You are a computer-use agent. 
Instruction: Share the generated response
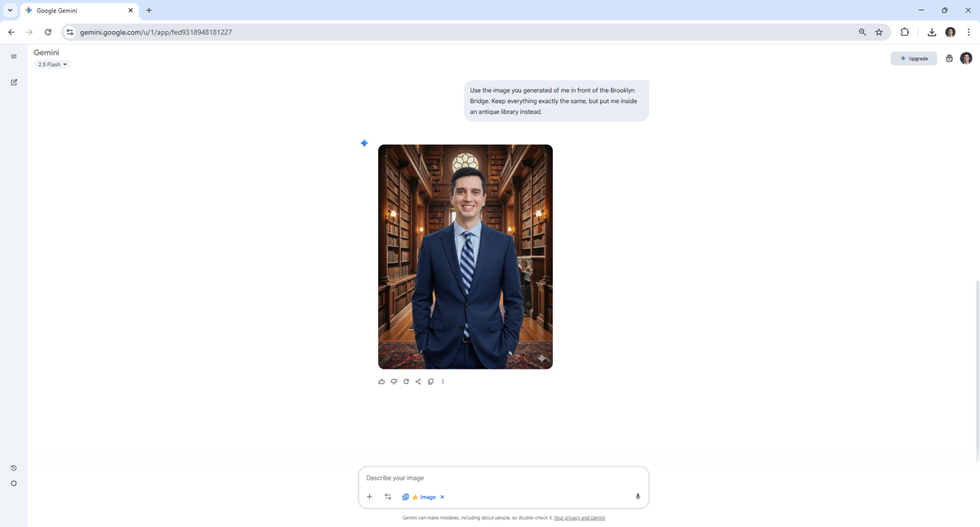(x=418, y=382)
